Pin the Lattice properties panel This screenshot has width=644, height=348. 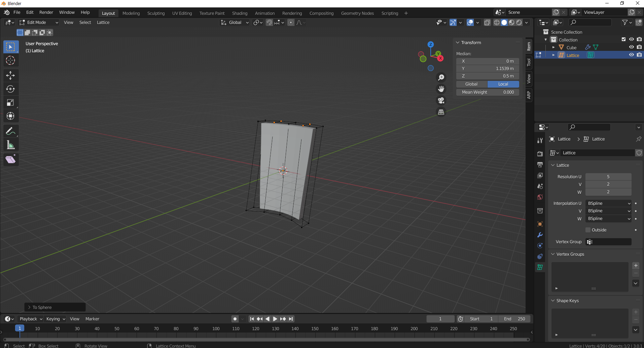[x=638, y=139]
